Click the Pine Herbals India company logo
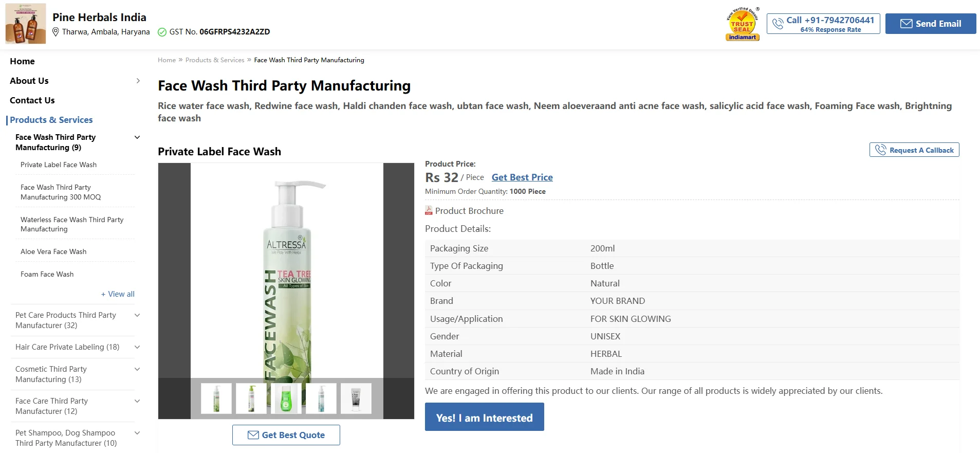The width and height of the screenshot is (980, 453). [x=26, y=24]
